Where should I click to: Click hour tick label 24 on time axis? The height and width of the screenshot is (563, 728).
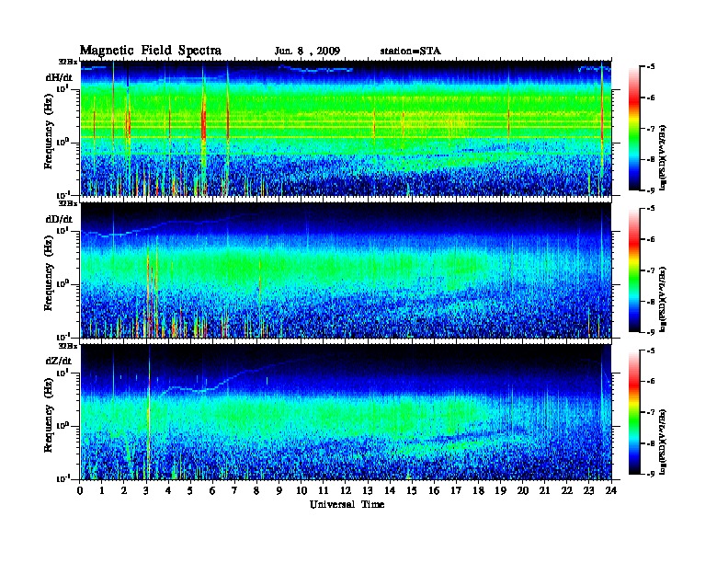point(611,490)
